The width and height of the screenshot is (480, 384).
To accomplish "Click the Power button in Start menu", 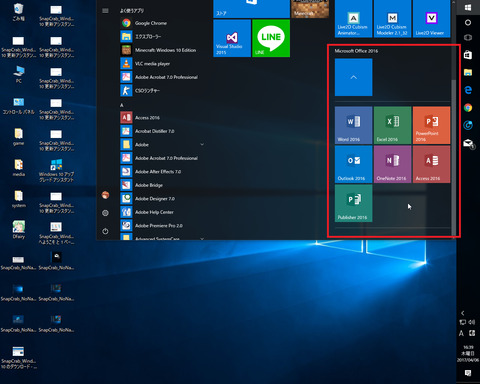I will (x=105, y=231).
